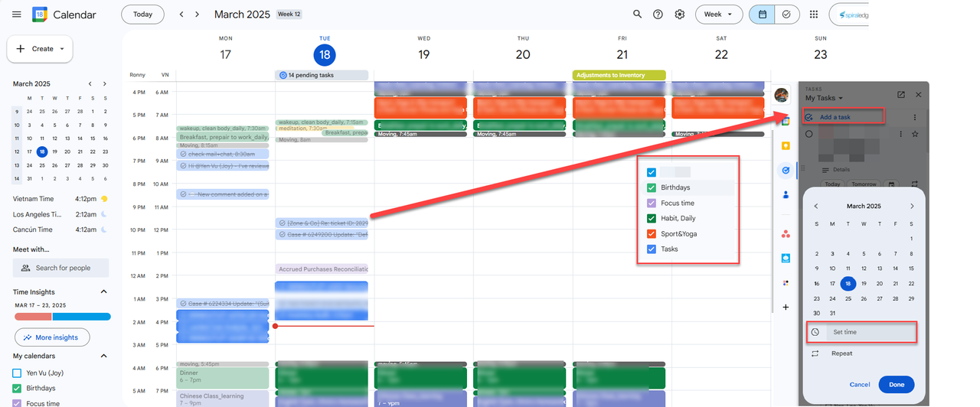Screen dimensions: 980x407
Task: Close the Tasks side panel
Action: point(919,95)
